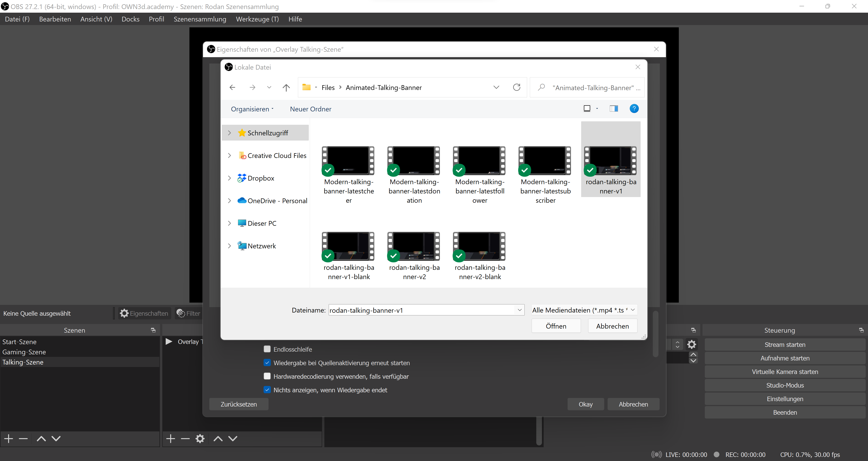Screen dimensions: 868x461
Task: Add a new scene with plus icon
Action: (8, 438)
